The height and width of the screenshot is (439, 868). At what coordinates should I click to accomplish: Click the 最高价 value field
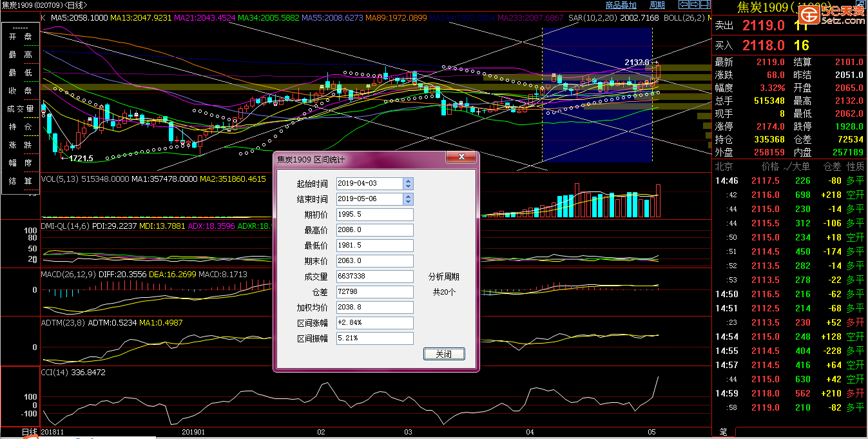click(x=374, y=230)
